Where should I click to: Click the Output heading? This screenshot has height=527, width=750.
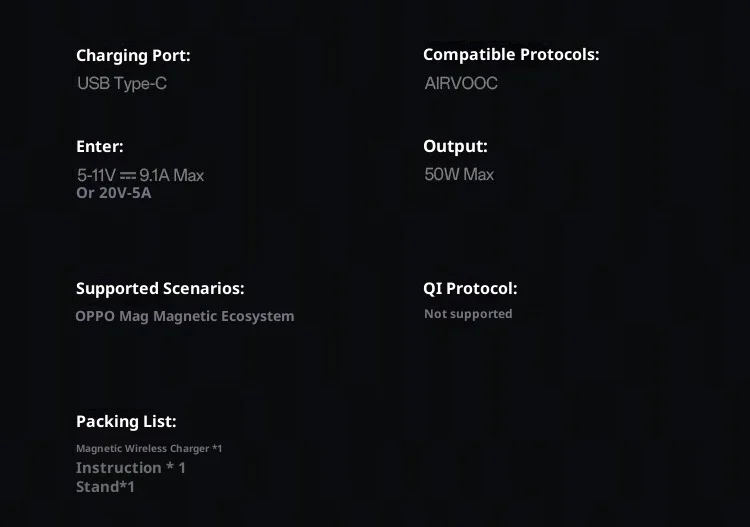coord(455,146)
